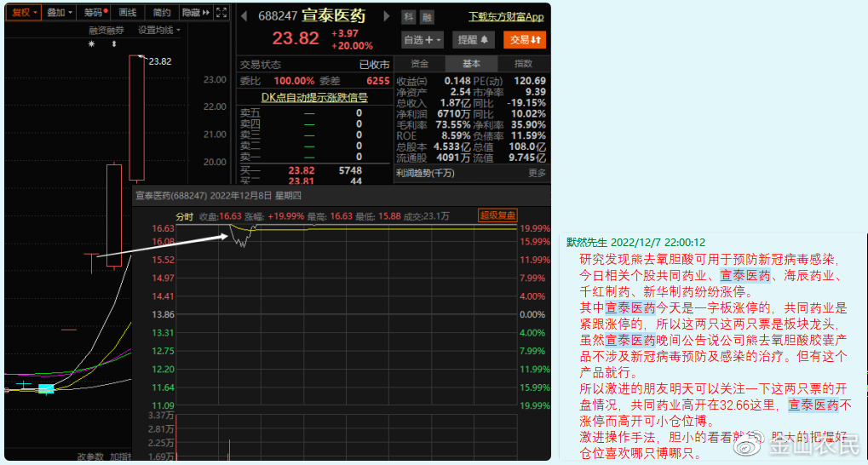The height and width of the screenshot is (465, 868).
Task: Click the 融 badge icon
Action: 427,17
